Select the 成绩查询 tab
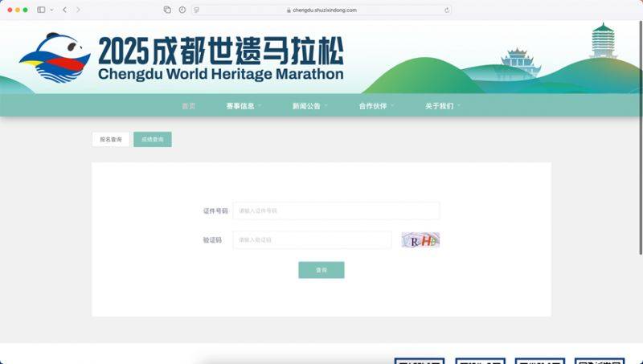The image size is (643, 364). (x=153, y=139)
